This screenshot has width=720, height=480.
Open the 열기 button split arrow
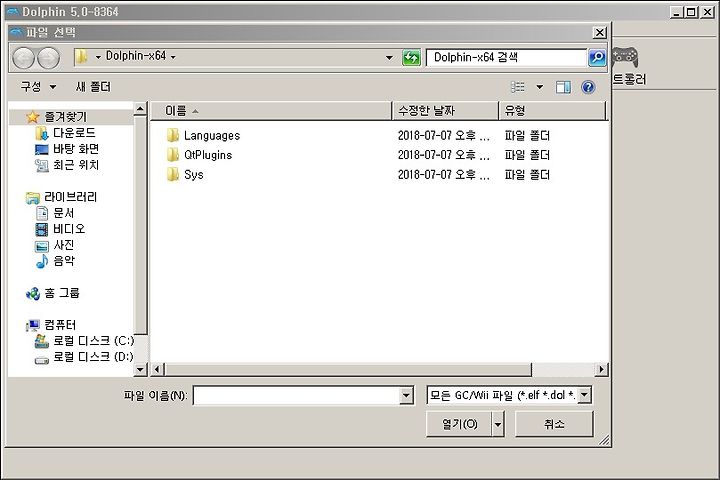click(498, 424)
